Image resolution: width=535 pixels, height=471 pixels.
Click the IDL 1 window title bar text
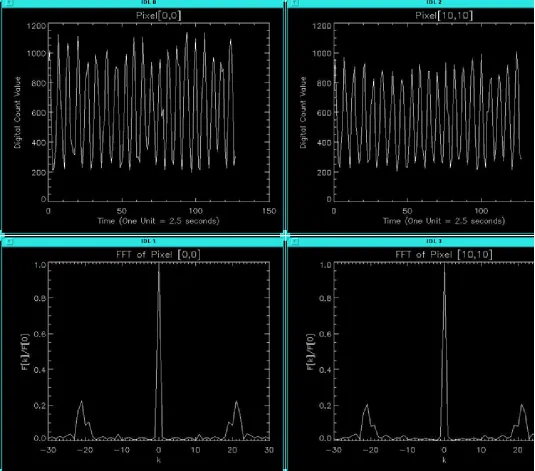pyautogui.click(x=148, y=241)
